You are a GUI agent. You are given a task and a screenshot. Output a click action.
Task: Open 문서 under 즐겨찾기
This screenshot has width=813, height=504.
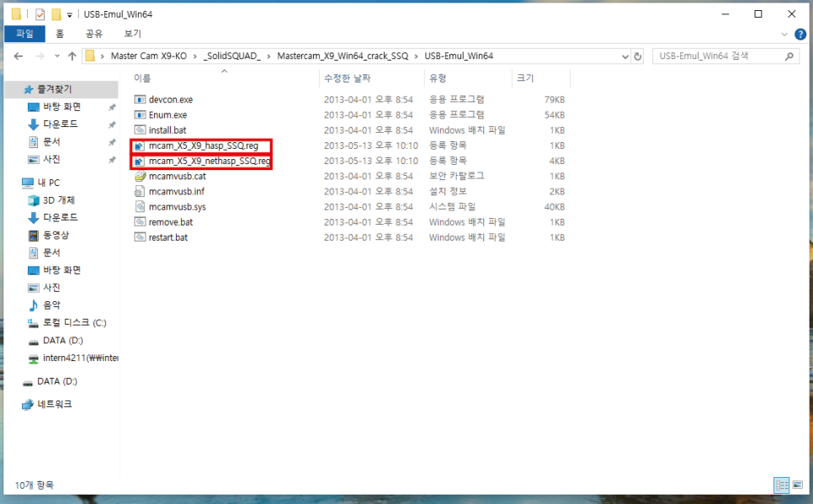click(51, 142)
